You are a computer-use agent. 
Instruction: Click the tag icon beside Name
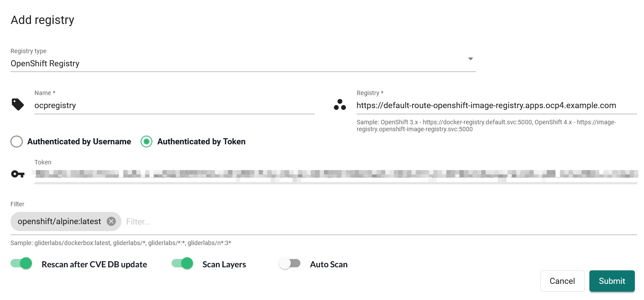point(17,105)
